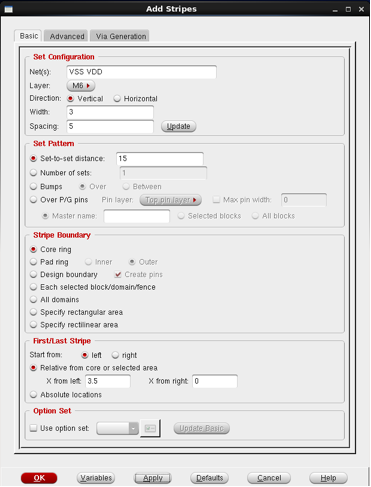The width and height of the screenshot is (371, 487).
Task: Maximize the Add Stripes window
Action: (x=348, y=9)
